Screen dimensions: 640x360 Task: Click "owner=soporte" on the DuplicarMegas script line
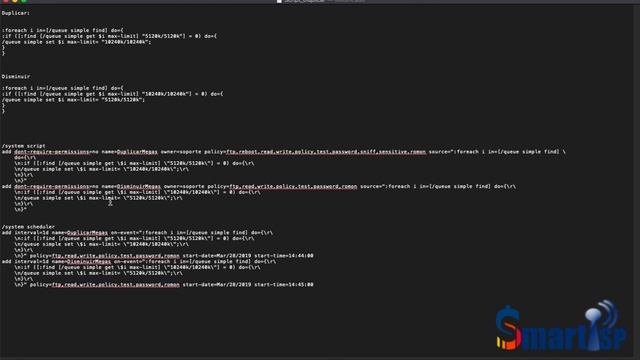pyautogui.click(x=181, y=152)
